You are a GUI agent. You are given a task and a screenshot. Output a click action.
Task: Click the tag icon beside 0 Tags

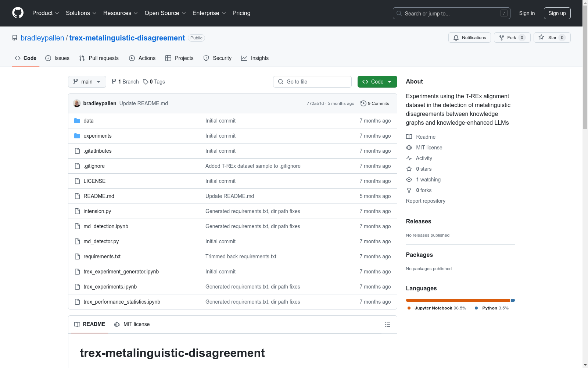(x=146, y=82)
